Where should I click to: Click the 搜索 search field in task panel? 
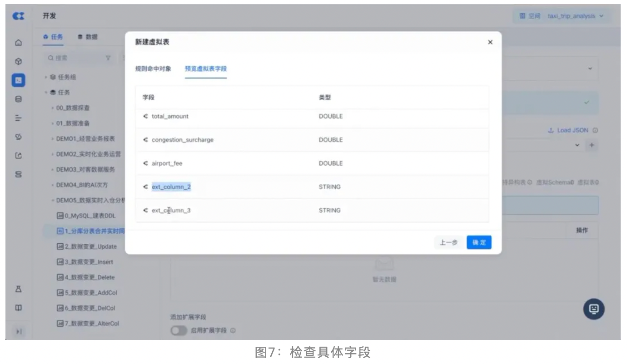[x=75, y=58]
